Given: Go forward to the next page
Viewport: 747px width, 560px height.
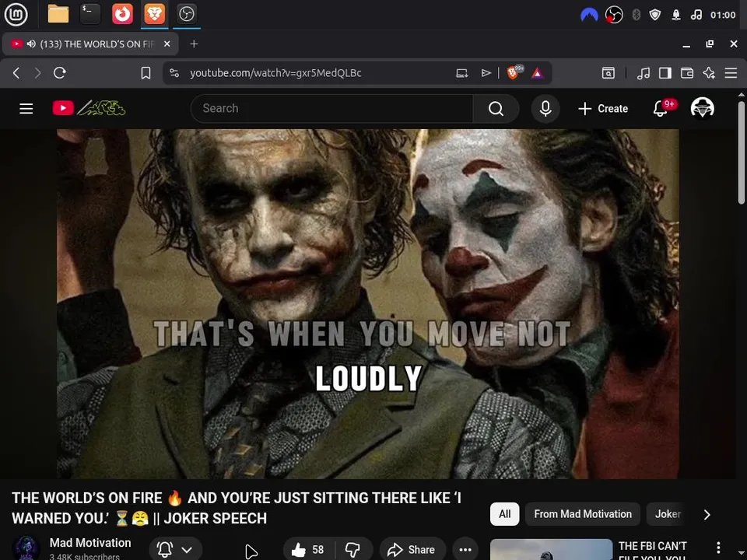Looking at the screenshot, I should [x=37, y=73].
